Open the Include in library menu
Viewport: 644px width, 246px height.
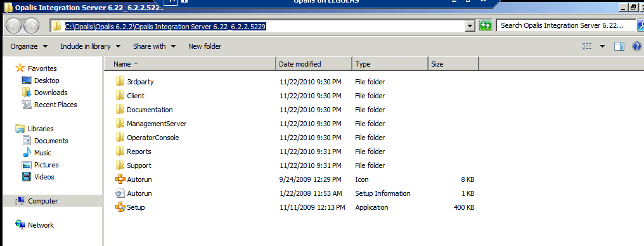(91, 46)
